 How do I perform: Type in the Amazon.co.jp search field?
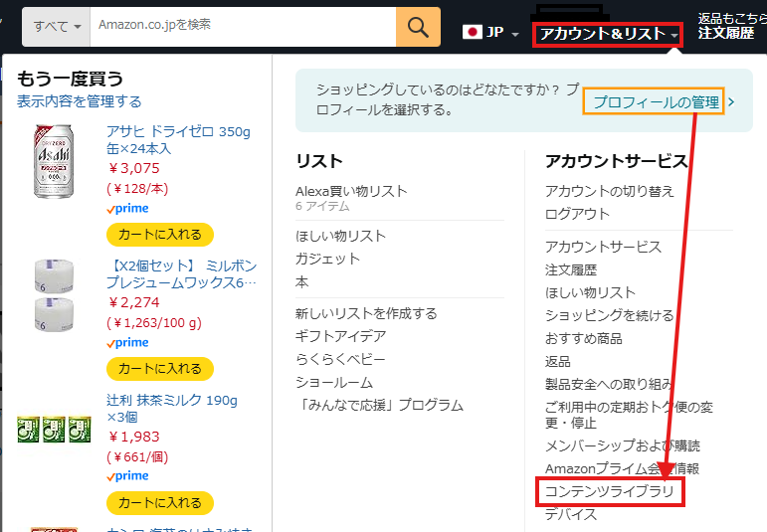(x=242, y=26)
